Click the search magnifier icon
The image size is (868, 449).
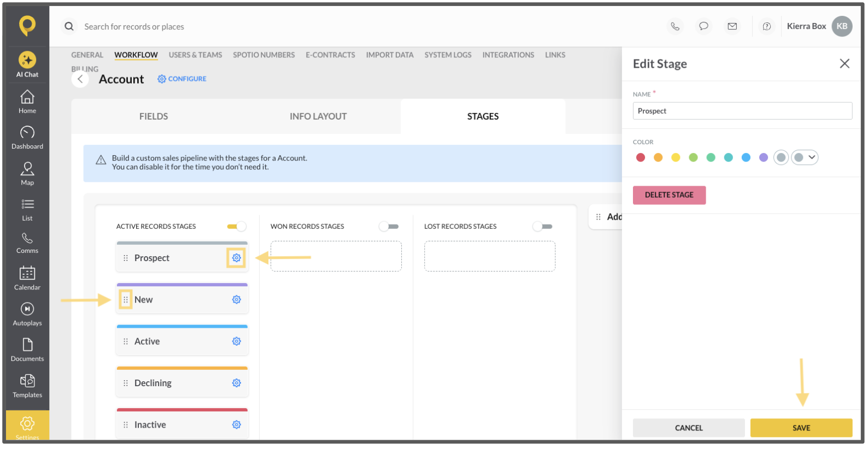(69, 26)
